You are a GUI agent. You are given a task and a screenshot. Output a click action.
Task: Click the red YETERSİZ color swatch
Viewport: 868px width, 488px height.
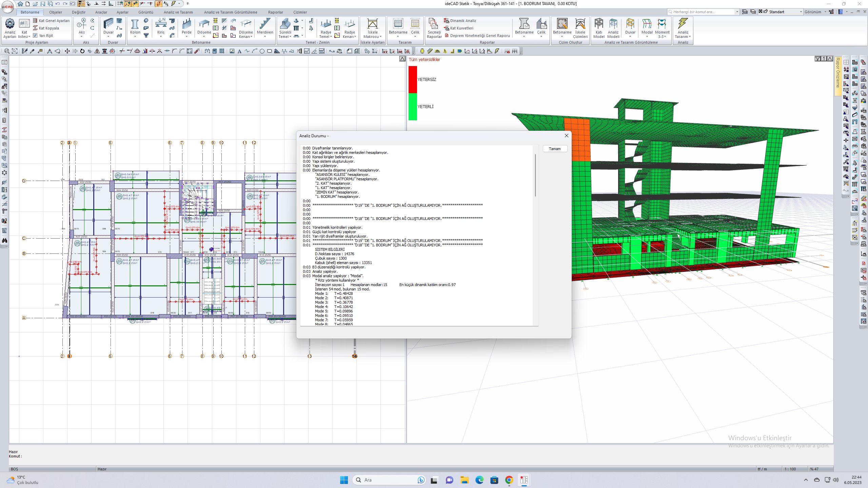point(413,79)
